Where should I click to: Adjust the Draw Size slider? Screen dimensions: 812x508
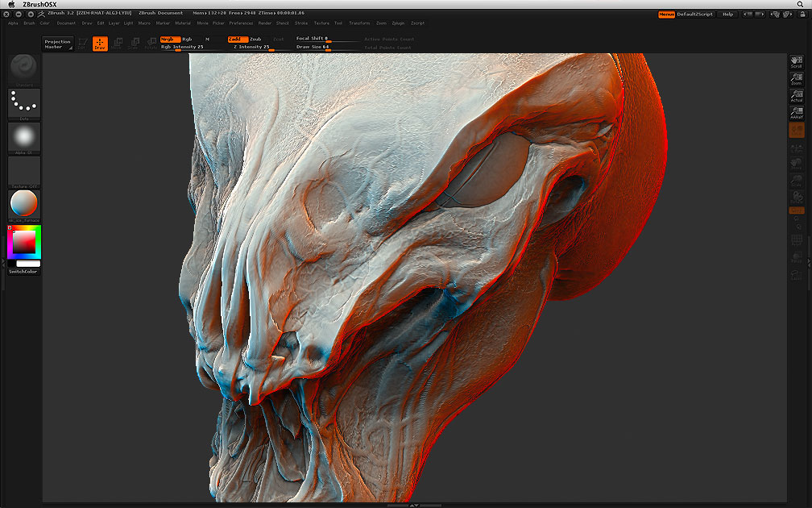(x=327, y=47)
